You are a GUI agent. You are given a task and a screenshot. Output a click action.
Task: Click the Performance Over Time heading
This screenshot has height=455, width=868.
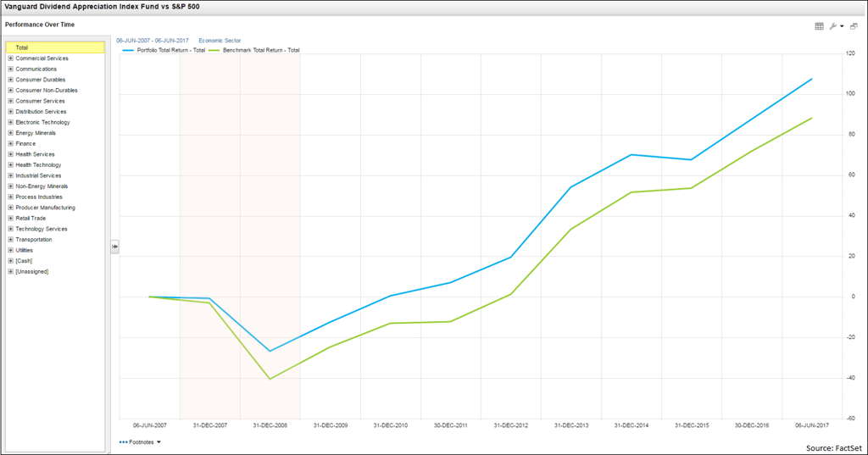pos(40,25)
